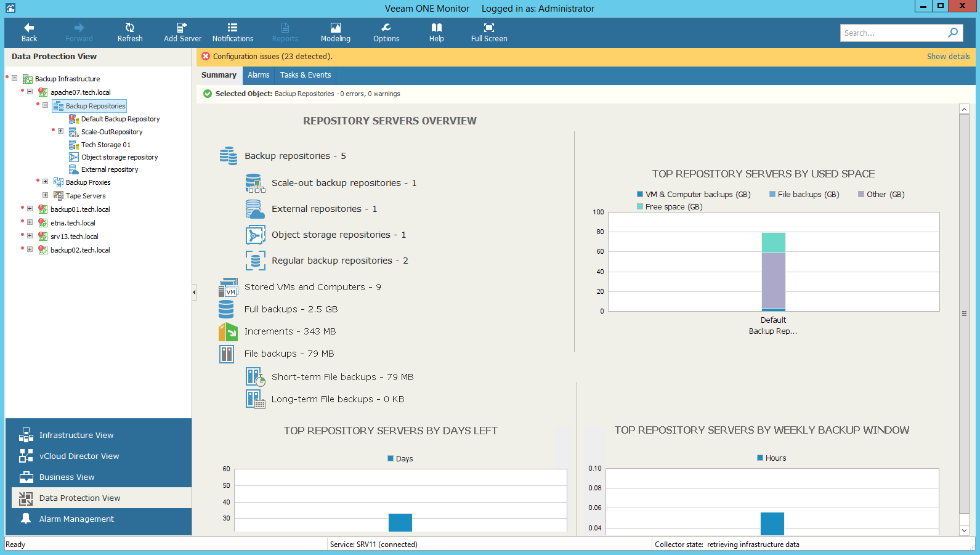Click the Back navigation arrow

(x=29, y=28)
